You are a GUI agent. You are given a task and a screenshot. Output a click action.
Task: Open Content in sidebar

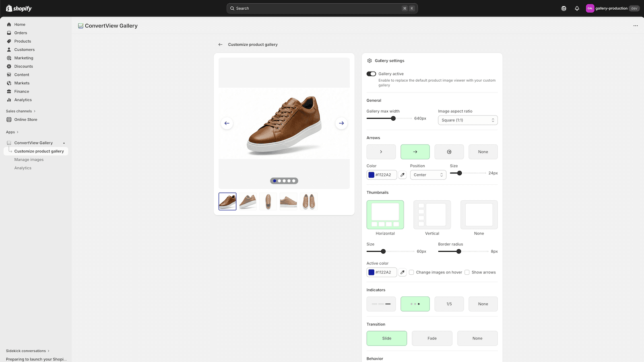(36, 75)
